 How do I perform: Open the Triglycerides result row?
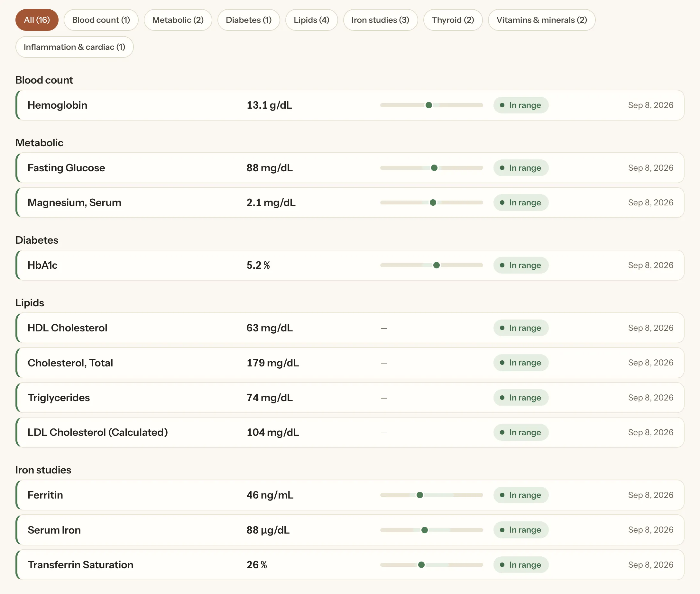click(350, 397)
